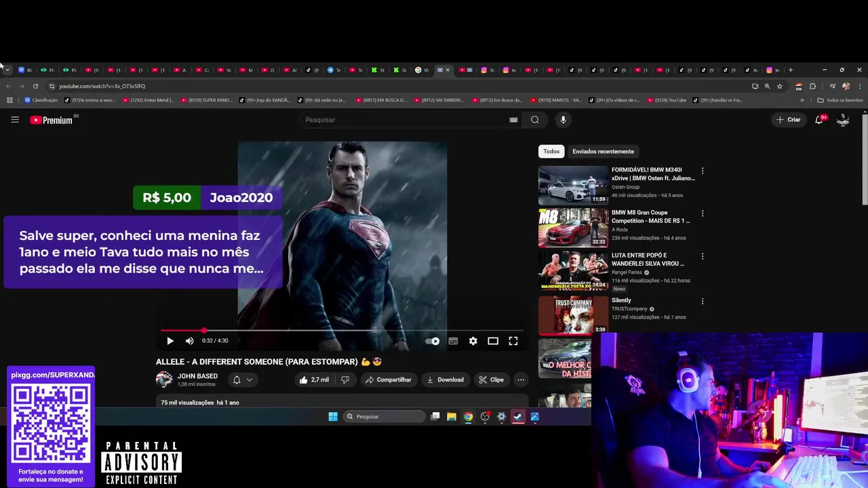Image resolution: width=868 pixels, height=488 pixels.
Task: Open YouTube notifications bell in header
Action: tap(819, 120)
